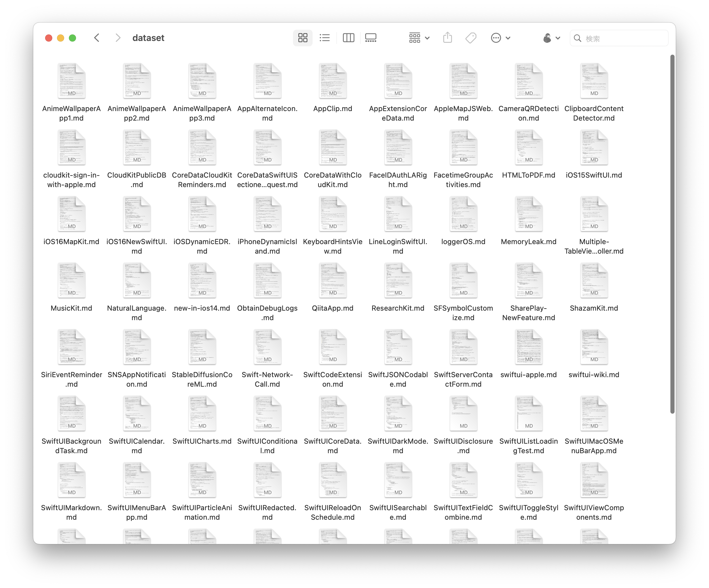Switch to list view
This screenshot has width=709, height=588.
click(x=325, y=38)
